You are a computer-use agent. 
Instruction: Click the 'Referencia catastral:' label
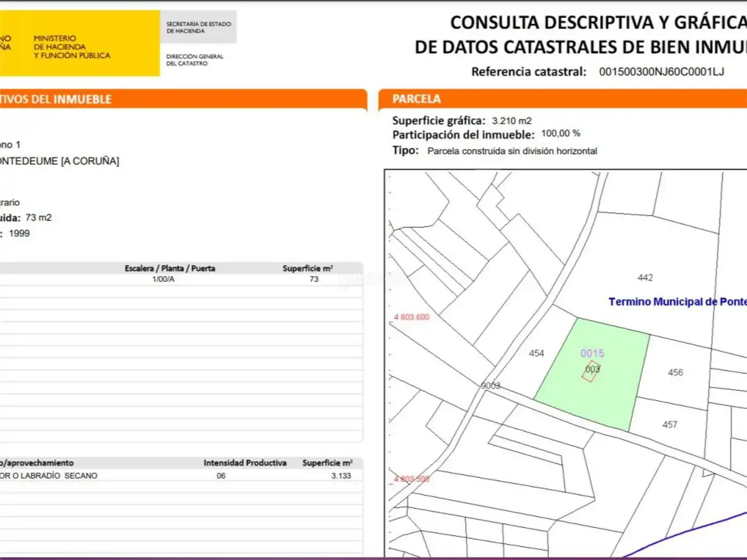coord(529,71)
